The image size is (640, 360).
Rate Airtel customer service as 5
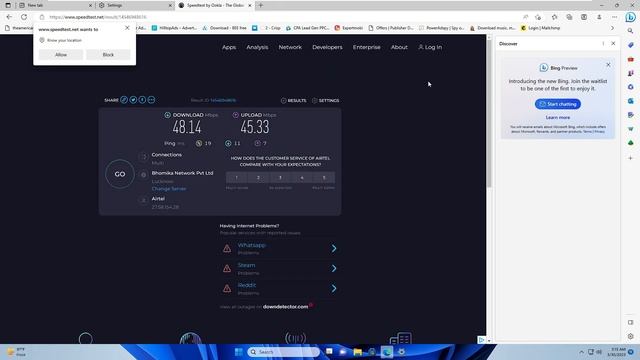324,178
